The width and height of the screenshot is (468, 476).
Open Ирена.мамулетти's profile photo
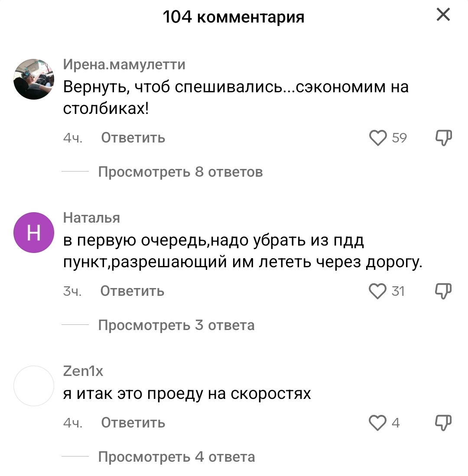click(34, 79)
